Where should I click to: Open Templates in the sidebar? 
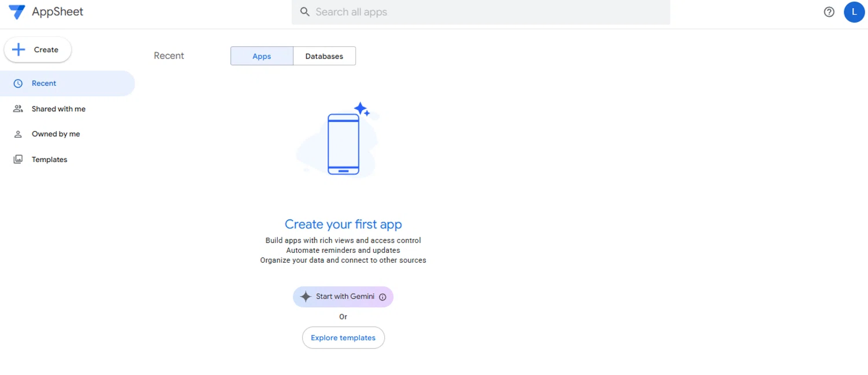click(x=67, y=159)
